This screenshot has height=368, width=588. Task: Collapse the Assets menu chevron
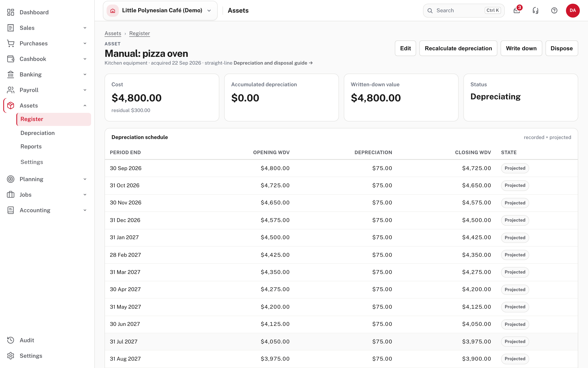85,106
